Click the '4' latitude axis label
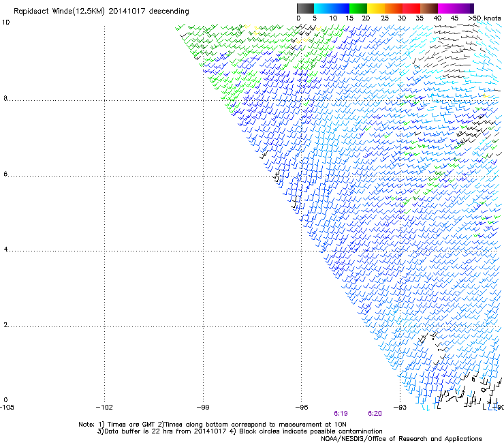 pos(5,249)
